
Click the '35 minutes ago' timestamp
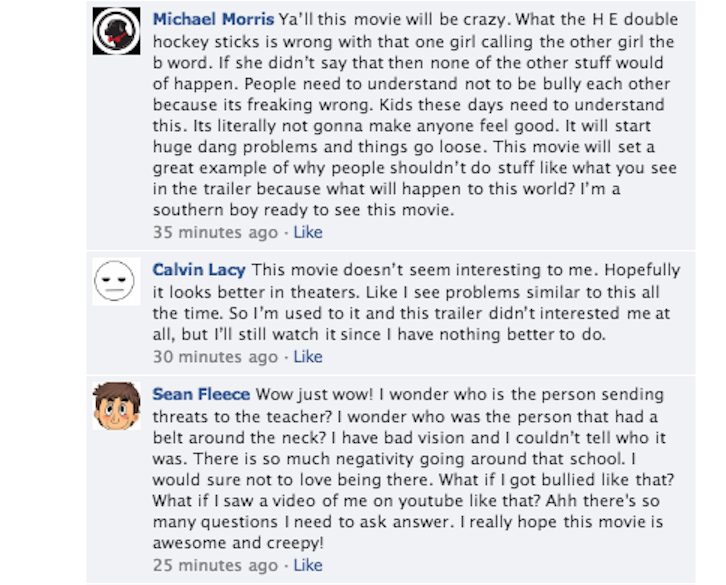[215, 232]
